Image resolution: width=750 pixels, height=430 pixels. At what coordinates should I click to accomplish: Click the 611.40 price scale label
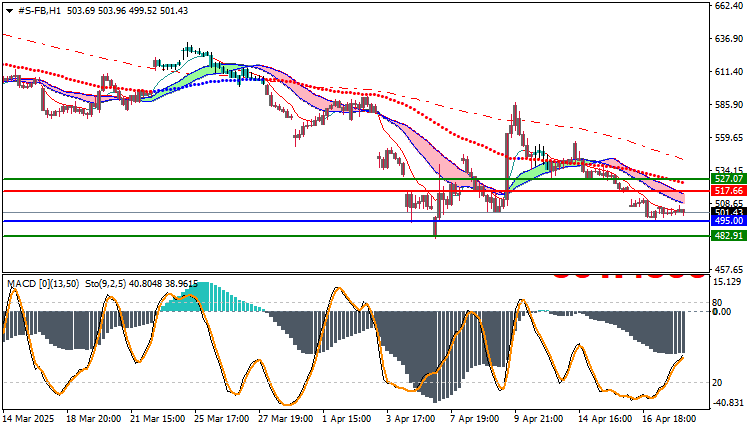(728, 72)
